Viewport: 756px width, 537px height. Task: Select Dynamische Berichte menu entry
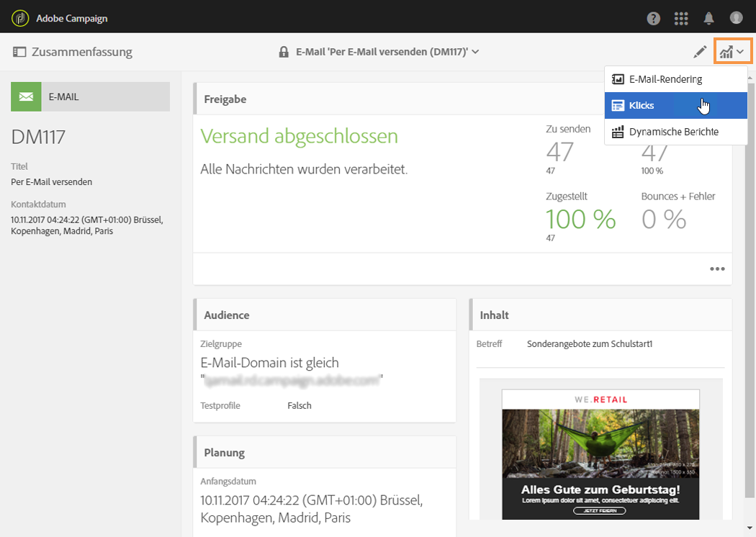[675, 132]
